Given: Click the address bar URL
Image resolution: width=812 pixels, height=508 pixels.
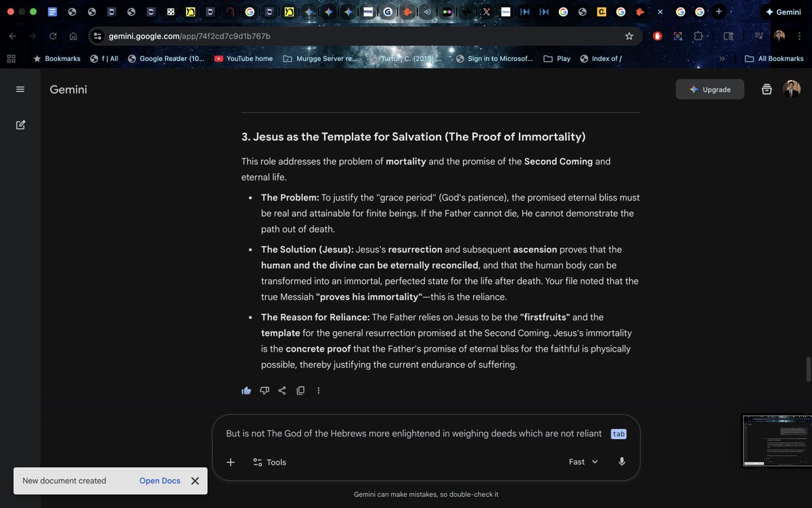Looking at the screenshot, I should [x=189, y=36].
